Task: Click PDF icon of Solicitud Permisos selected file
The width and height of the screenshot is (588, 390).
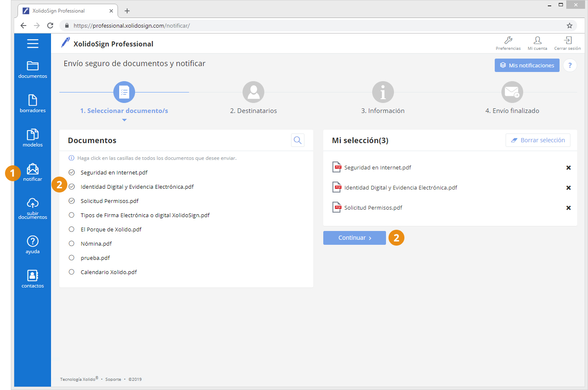Action: click(x=337, y=207)
